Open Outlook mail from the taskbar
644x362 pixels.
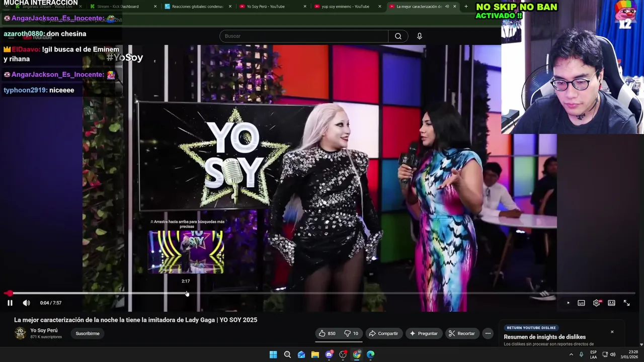[301, 354]
